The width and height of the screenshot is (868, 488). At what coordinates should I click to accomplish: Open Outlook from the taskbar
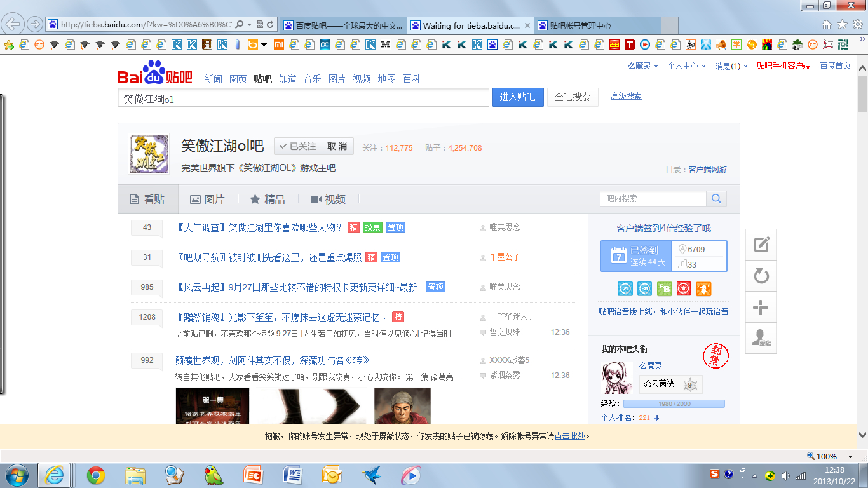click(x=332, y=475)
